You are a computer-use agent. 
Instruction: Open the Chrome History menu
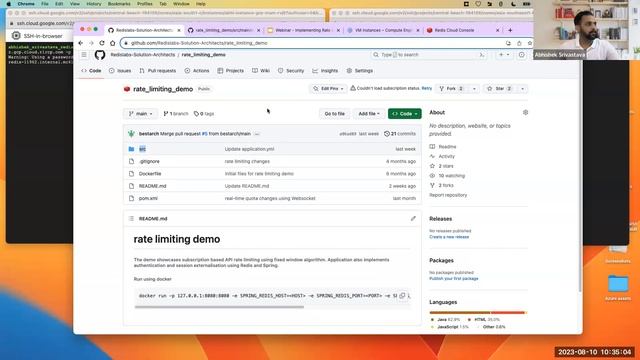click(93, 4)
